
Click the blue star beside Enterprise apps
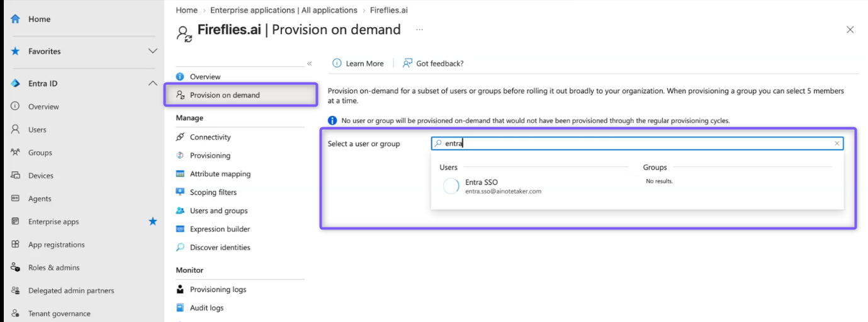(152, 221)
